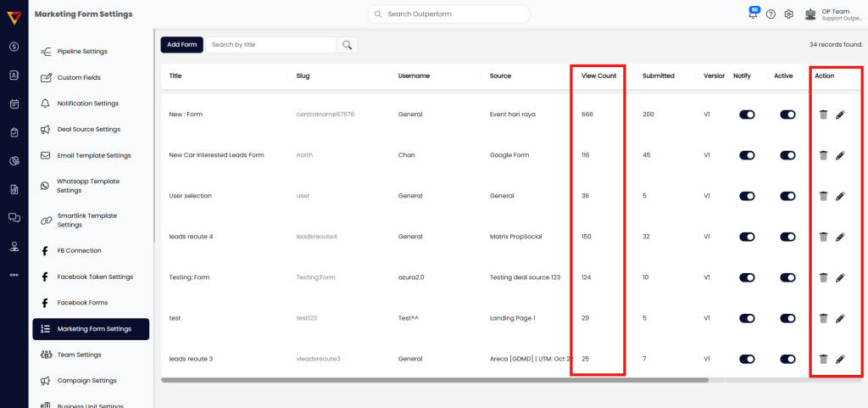
Task: Click the Search Outperform field
Action: pyautogui.click(x=449, y=14)
